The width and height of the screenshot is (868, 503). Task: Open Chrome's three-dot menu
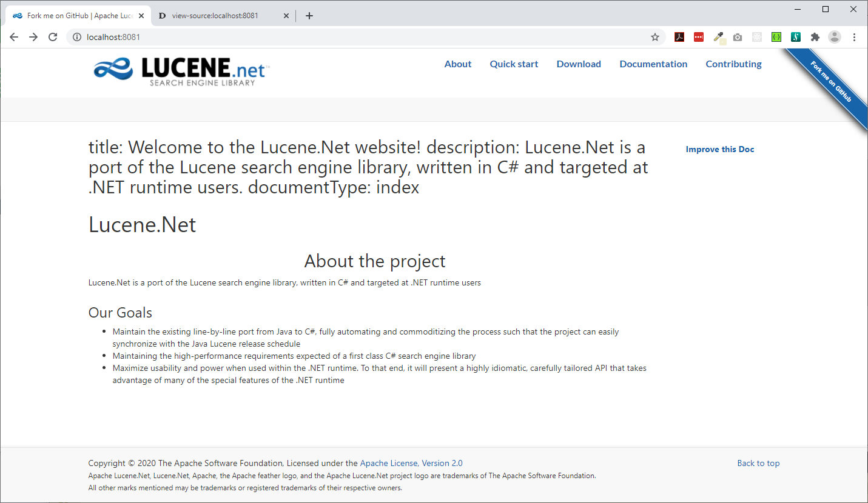coord(855,37)
